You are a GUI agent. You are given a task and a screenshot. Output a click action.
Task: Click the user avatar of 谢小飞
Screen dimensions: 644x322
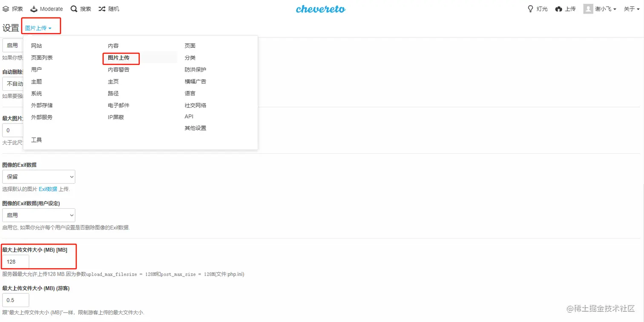click(590, 9)
